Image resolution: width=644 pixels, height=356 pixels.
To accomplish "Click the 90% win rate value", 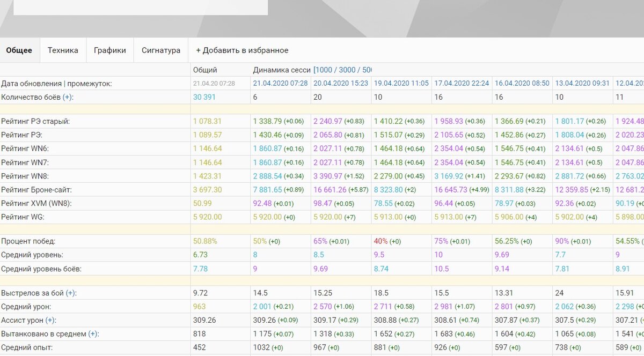I will pos(562,241).
